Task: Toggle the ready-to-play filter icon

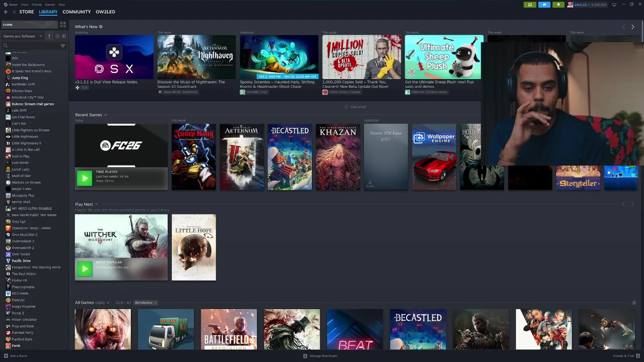Action: pos(63,36)
